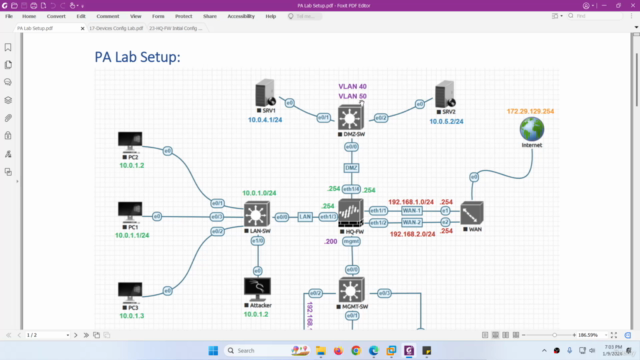
Task: Open the Share ribbon tab
Action: (x=210, y=16)
